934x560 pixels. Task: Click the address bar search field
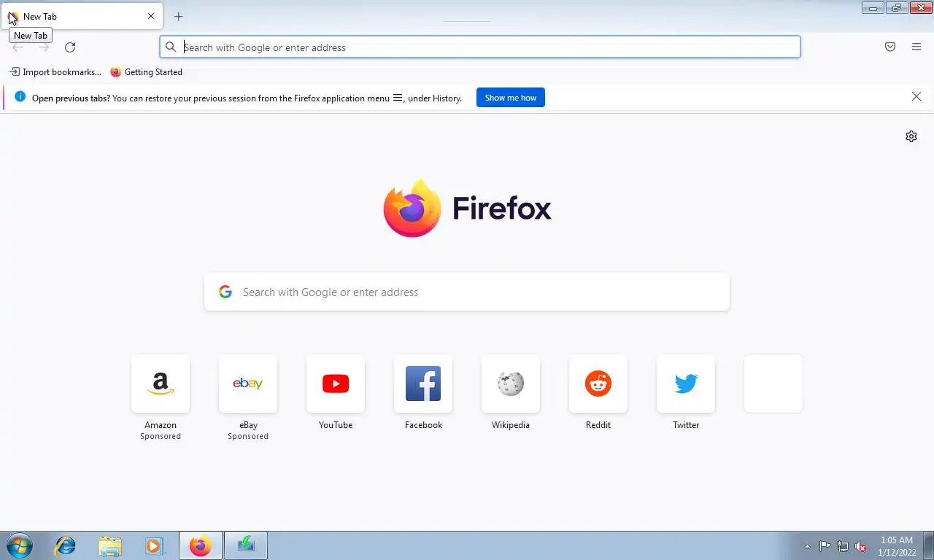[480, 47]
